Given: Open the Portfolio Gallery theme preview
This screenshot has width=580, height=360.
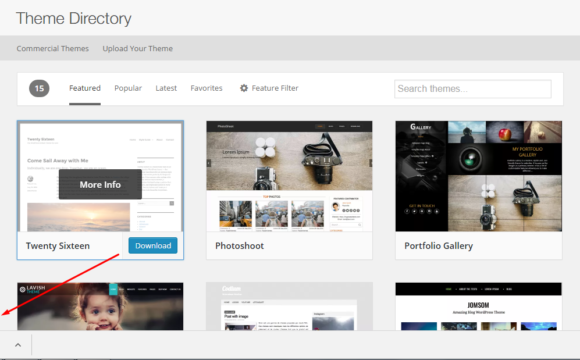Looking at the screenshot, I should 479,176.
